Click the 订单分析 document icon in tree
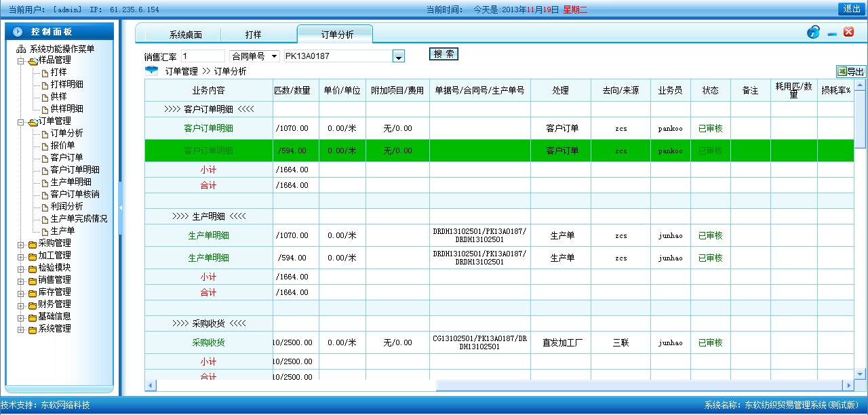Viewport: 868px width, 415px height. 45,134
